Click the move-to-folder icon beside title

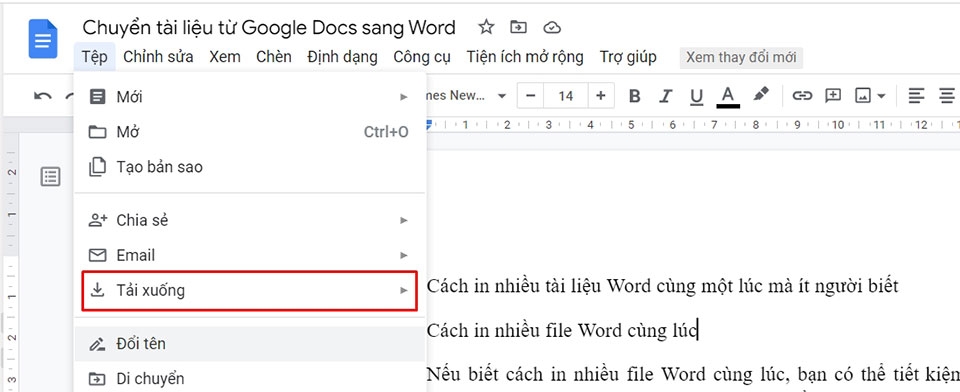(x=519, y=27)
